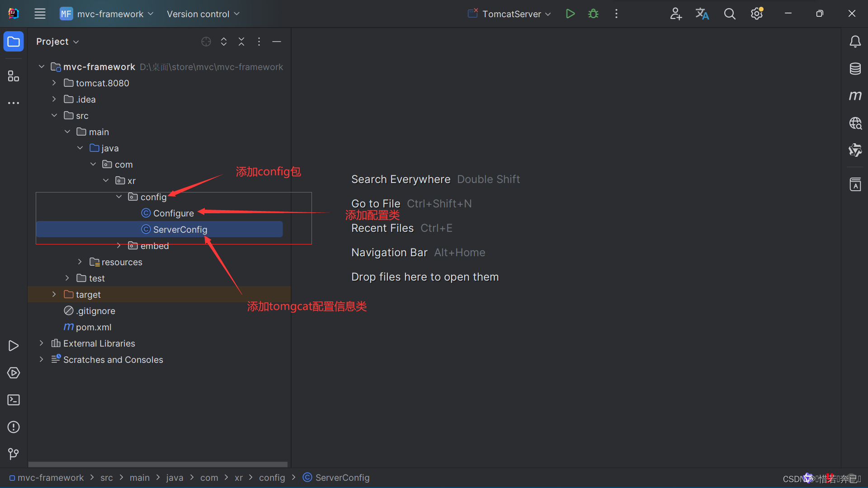The width and height of the screenshot is (868, 488).
Task: Open the Terminal tool window
Action: point(14,400)
